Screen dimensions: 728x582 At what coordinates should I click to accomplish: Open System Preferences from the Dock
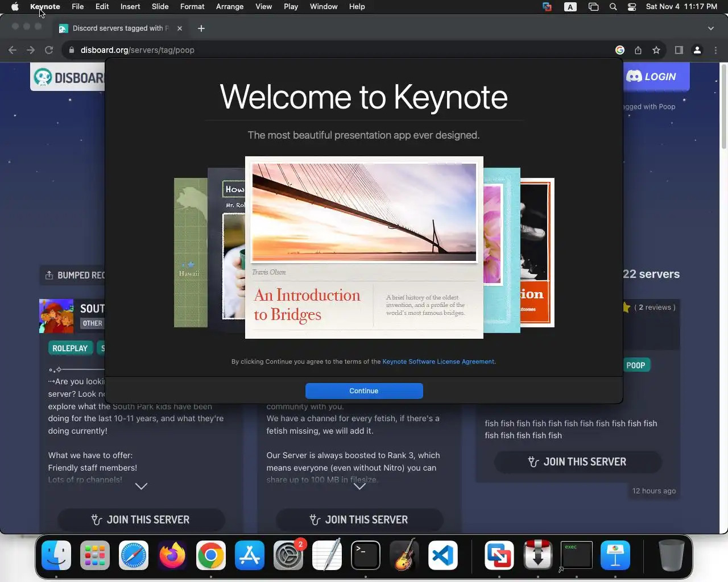click(x=288, y=555)
